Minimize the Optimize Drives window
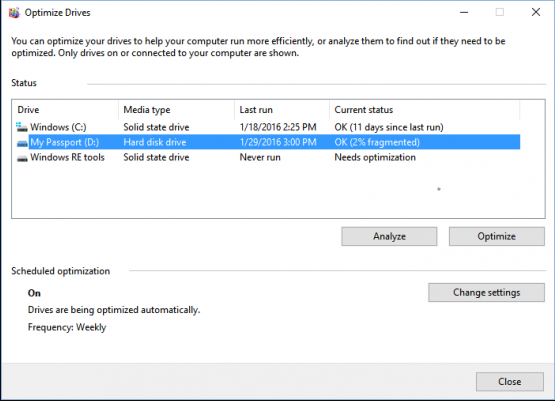The image size is (555, 401). click(464, 12)
